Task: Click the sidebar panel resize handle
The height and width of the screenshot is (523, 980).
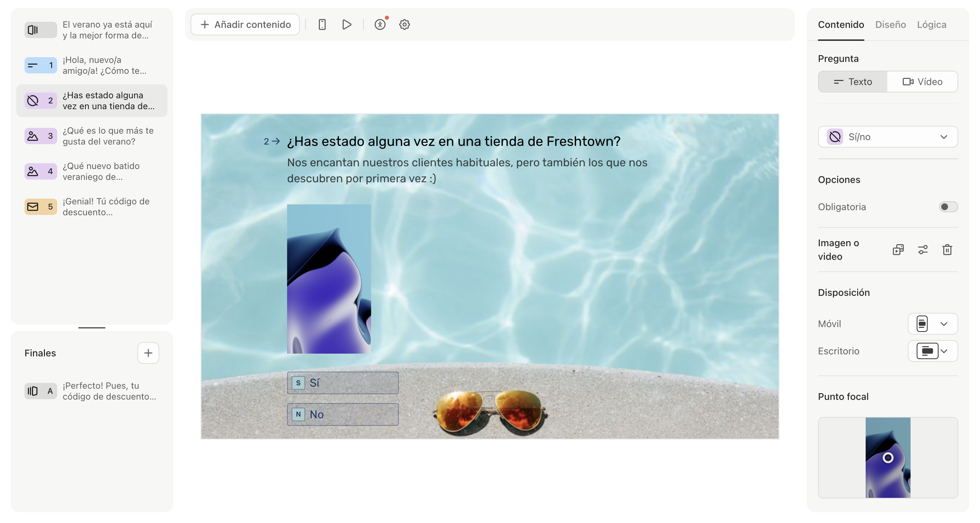Action: coord(92,327)
